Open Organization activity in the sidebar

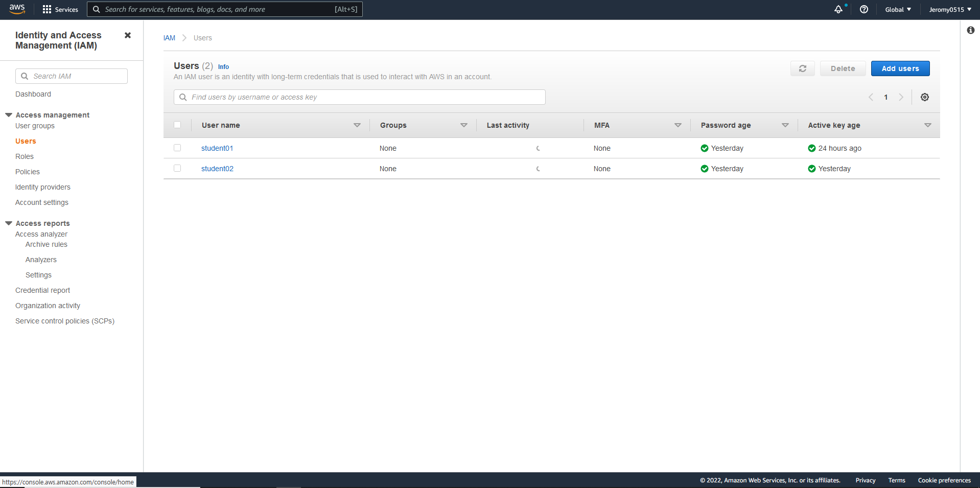(x=48, y=306)
